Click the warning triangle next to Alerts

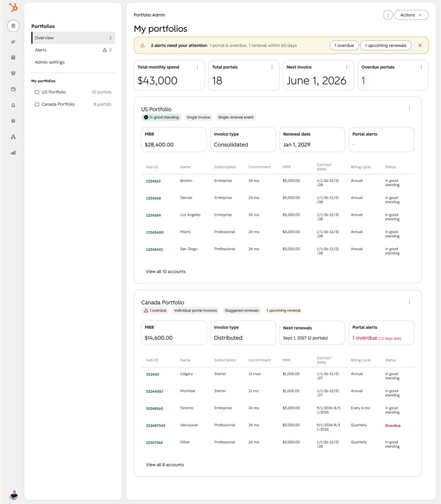[x=105, y=50]
